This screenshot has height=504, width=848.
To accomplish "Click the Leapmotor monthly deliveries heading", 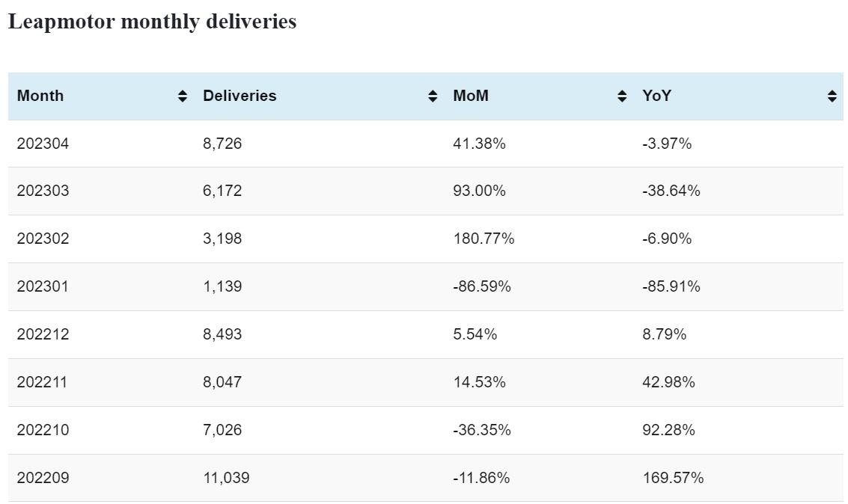I will [152, 22].
